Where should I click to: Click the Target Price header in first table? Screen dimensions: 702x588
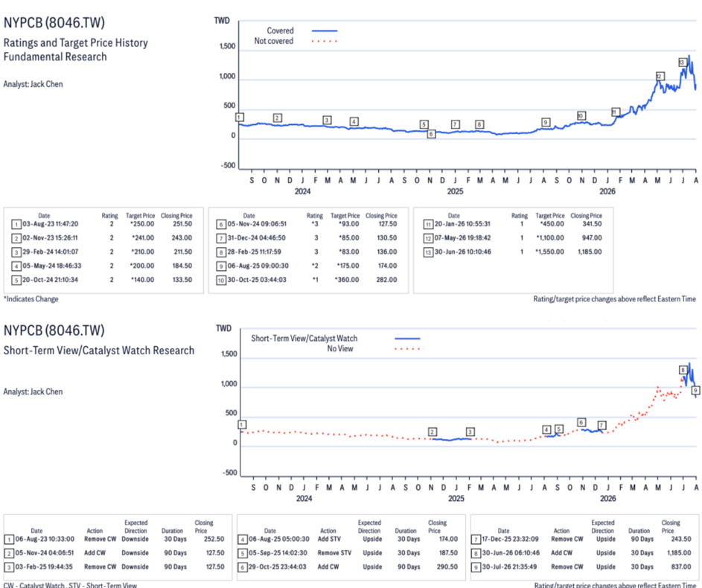[140, 216]
